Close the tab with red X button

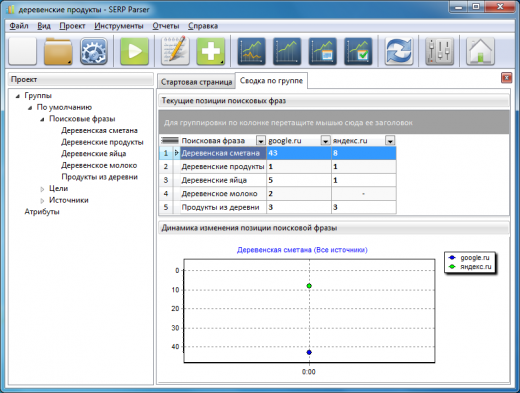[x=506, y=78]
